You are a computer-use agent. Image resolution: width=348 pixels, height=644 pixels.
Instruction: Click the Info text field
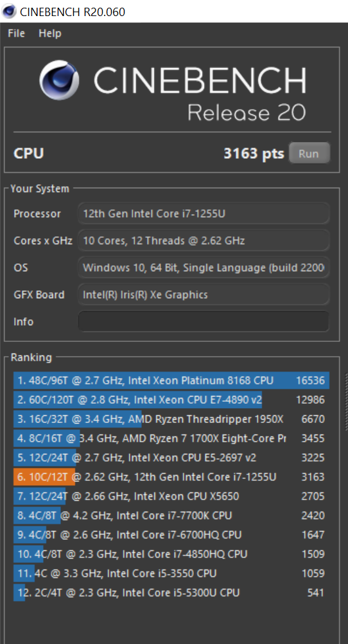204,321
